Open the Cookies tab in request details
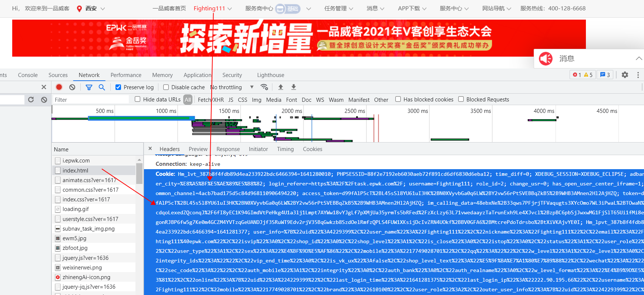The image size is (644, 295). 312,149
